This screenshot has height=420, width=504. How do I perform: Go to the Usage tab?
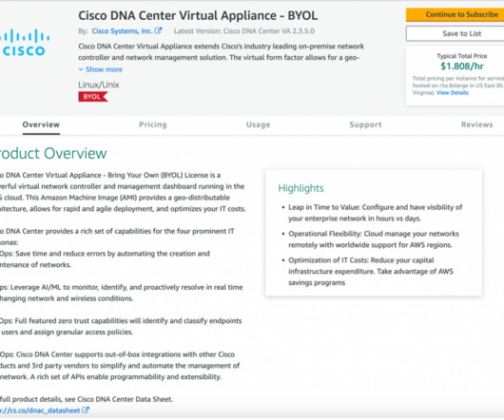(259, 124)
